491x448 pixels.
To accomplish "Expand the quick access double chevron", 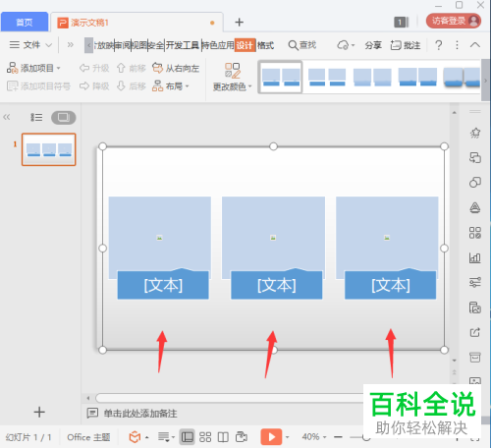I will pos(70,45).
